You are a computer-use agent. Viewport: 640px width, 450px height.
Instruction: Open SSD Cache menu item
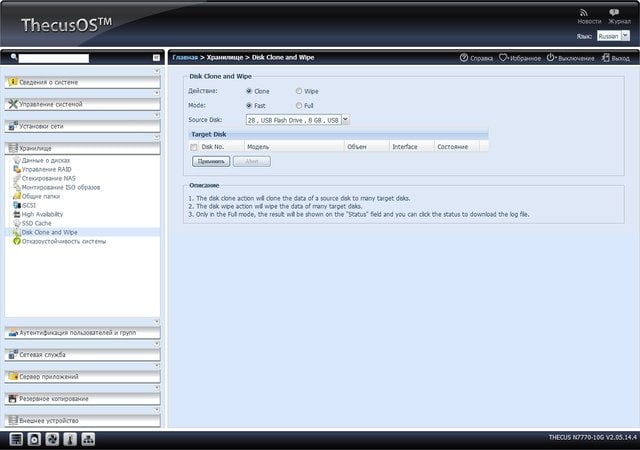click(37, 223)
